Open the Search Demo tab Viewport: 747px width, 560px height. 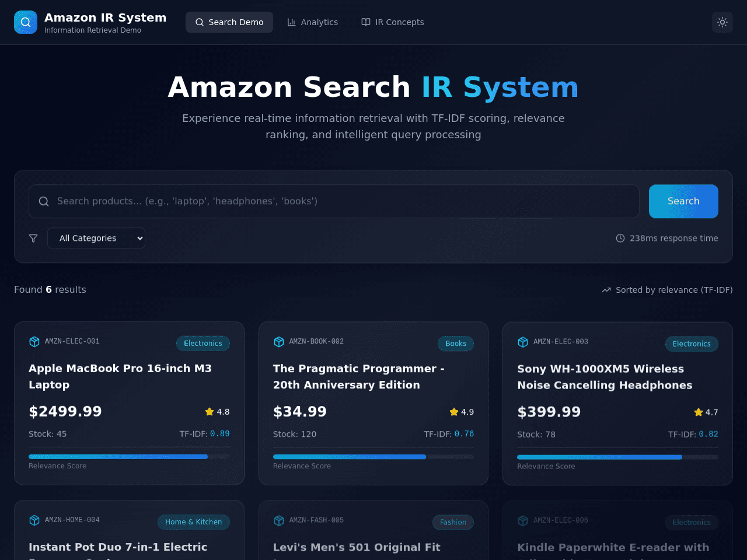click(x=229, y=22)
